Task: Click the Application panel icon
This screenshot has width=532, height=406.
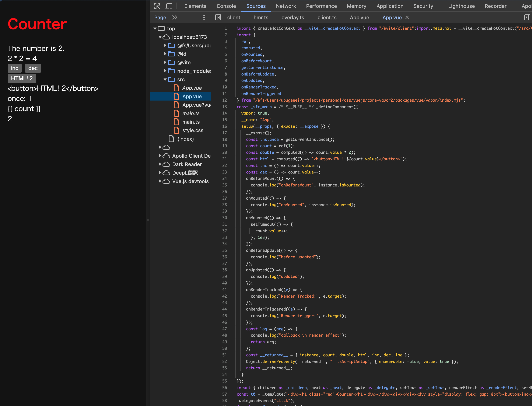Action: tap(389, 6)
